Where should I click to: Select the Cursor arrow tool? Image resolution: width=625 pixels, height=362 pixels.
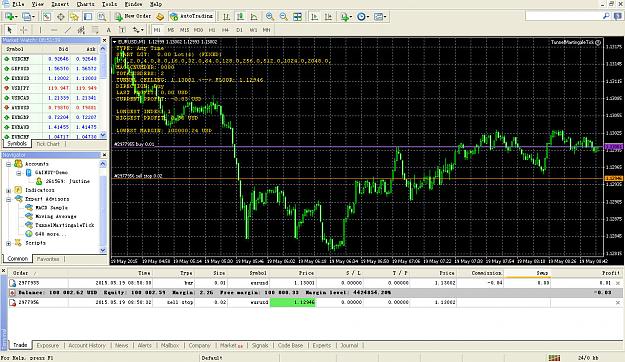10,30
